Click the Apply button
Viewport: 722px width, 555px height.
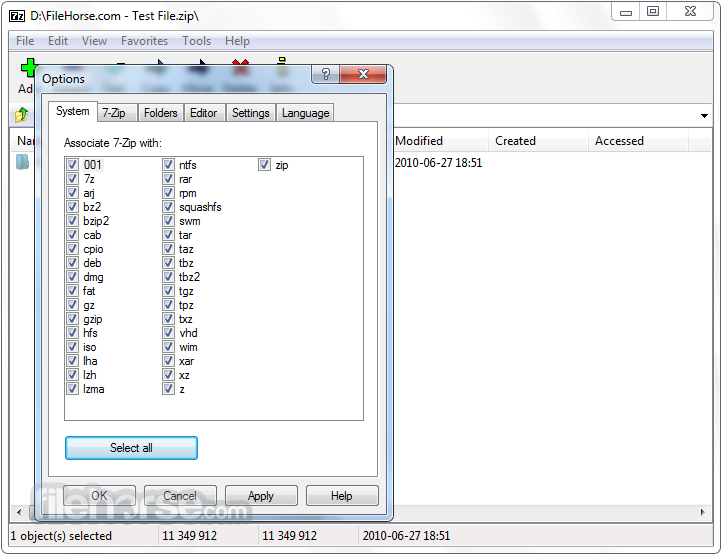click(261, 496)
